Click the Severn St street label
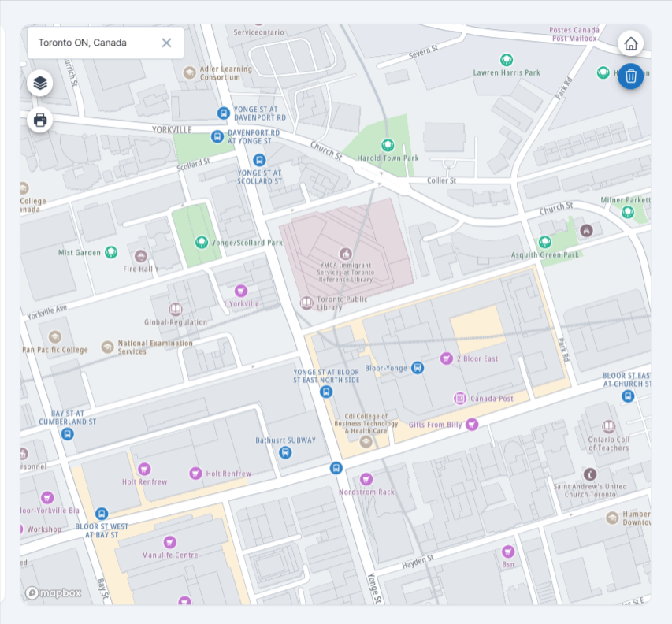 click(x=423, y=52)
